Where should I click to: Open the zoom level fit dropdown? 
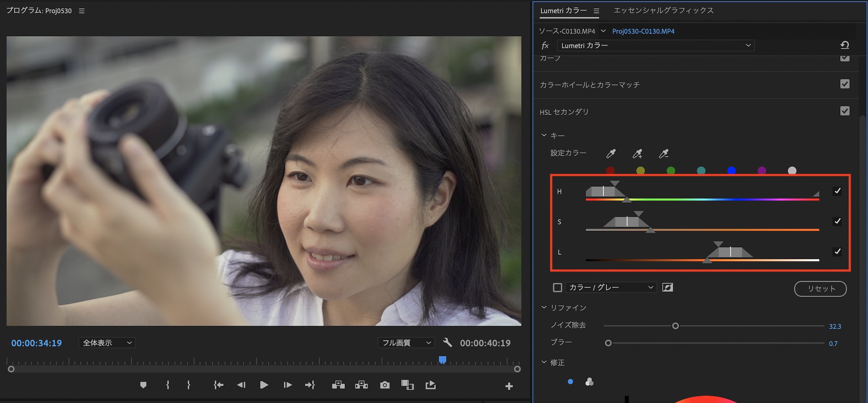pos(107,343)
